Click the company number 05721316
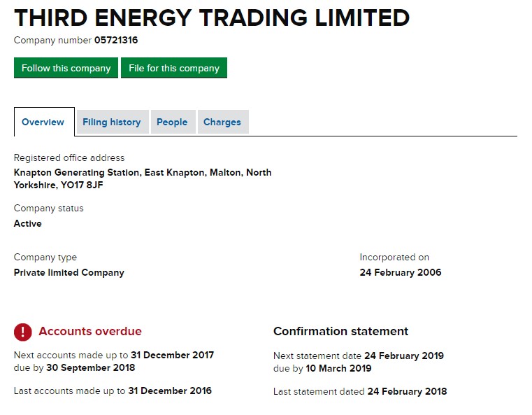 point(116,40)
